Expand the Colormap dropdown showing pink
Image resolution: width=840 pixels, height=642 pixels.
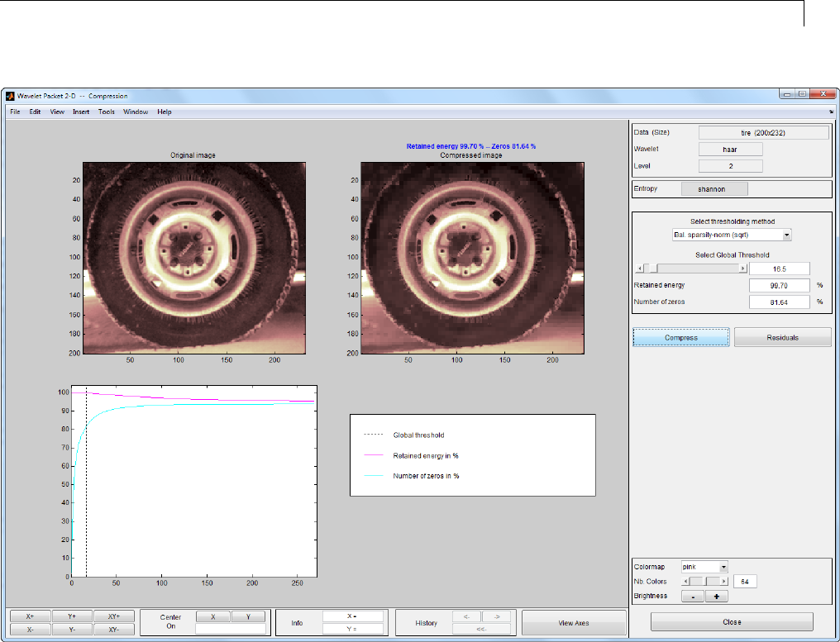pos(704,567)
